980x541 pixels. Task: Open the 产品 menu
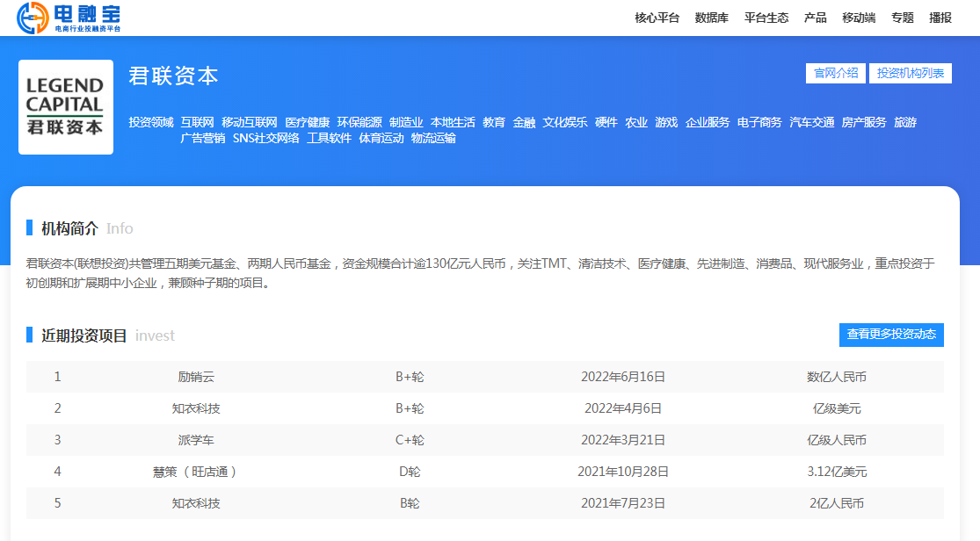click(x=815, y=18)
